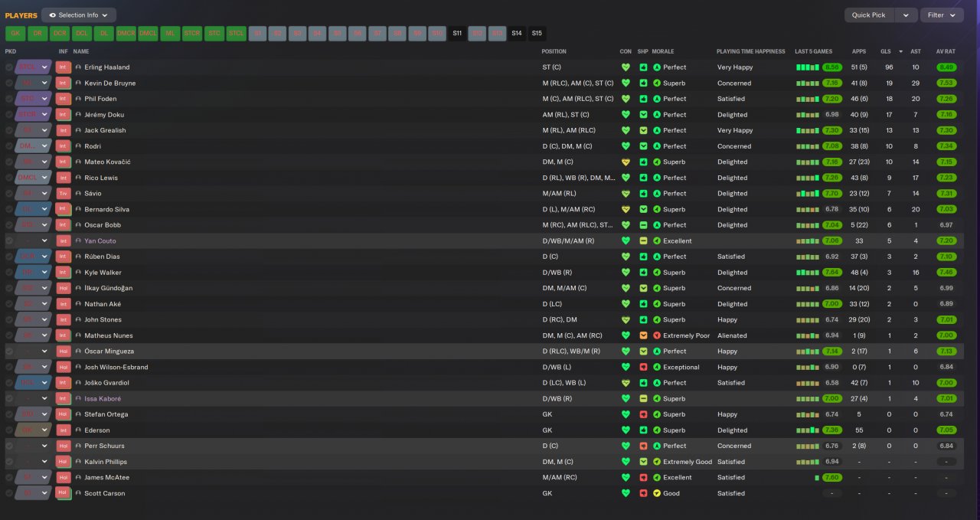
Task: Click Perr Schuurs' red sharpness icon
Action: click(643, 446)
